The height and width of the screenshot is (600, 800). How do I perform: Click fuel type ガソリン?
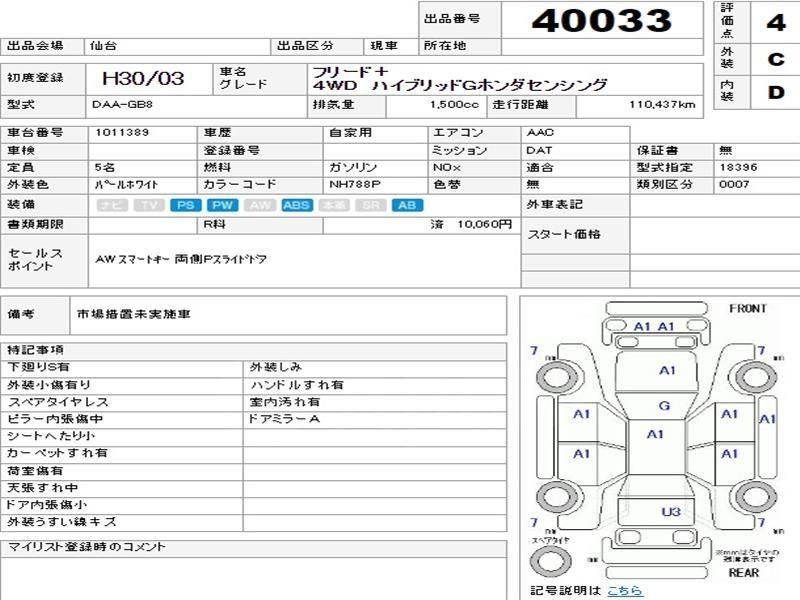[x=353, y=167]
